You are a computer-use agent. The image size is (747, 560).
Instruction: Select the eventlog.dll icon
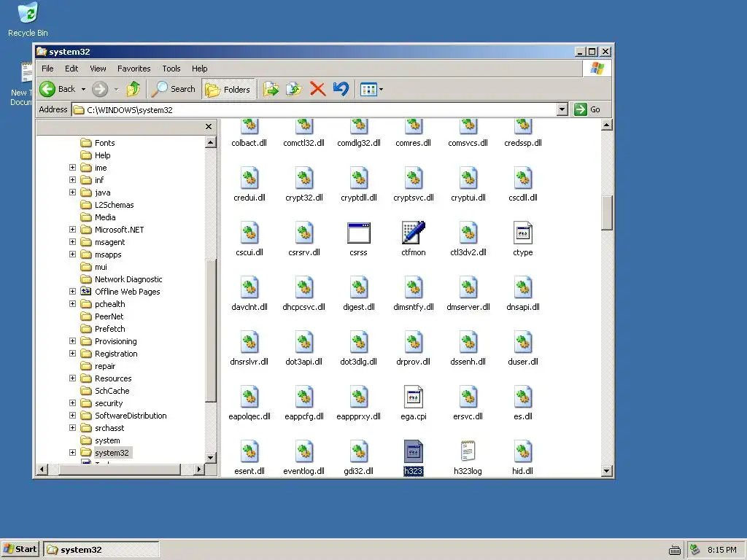304,451
